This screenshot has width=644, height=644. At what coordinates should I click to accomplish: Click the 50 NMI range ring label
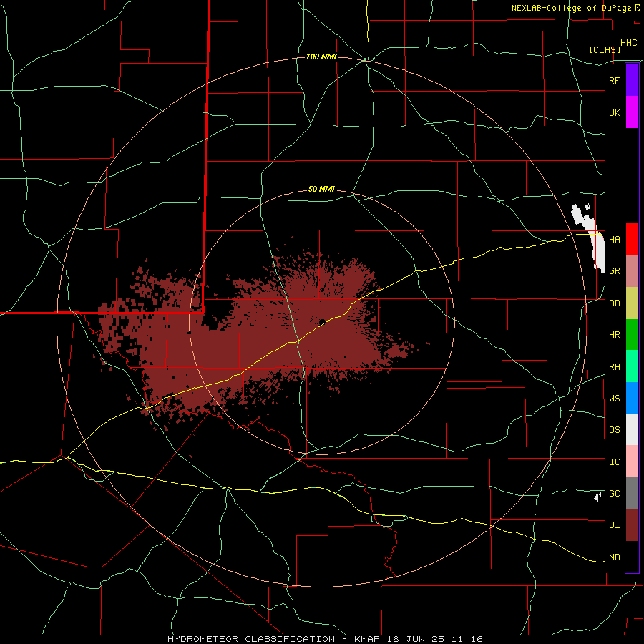[321, 190]
